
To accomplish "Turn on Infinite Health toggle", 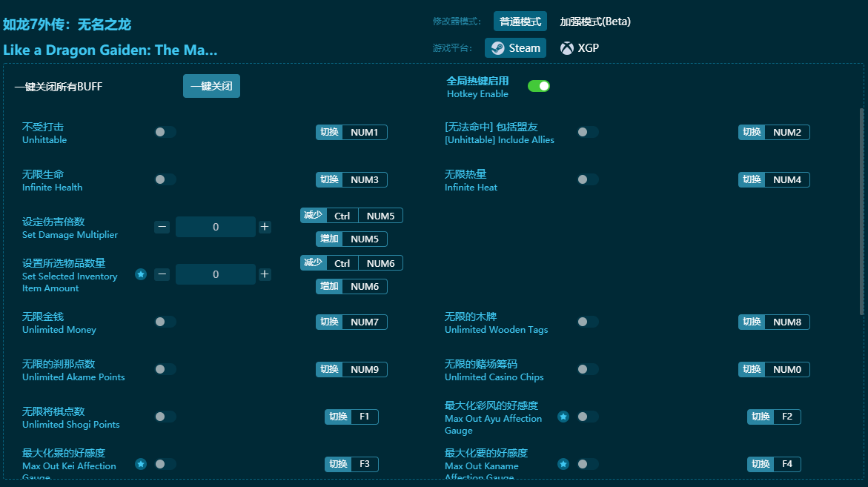I will 165,179.
